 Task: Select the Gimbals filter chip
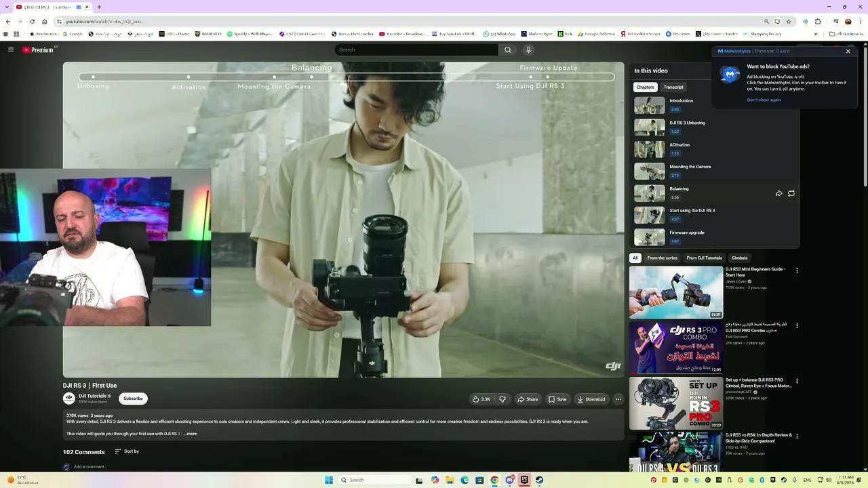[739, 258]
